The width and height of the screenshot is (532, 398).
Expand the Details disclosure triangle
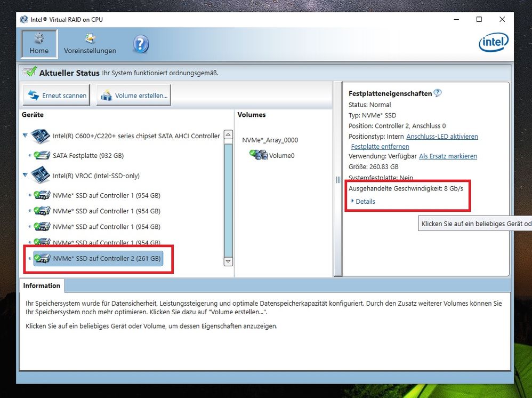coord(352,201)
